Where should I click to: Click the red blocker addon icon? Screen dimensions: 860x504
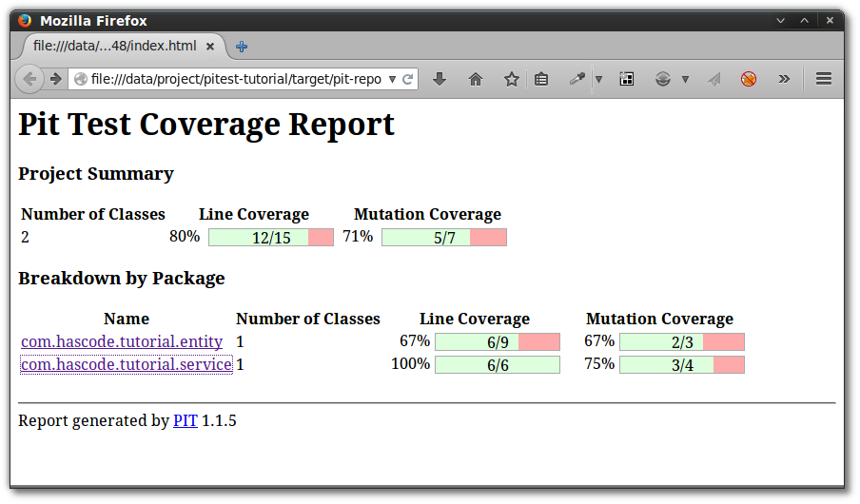[x=748, y=79]
